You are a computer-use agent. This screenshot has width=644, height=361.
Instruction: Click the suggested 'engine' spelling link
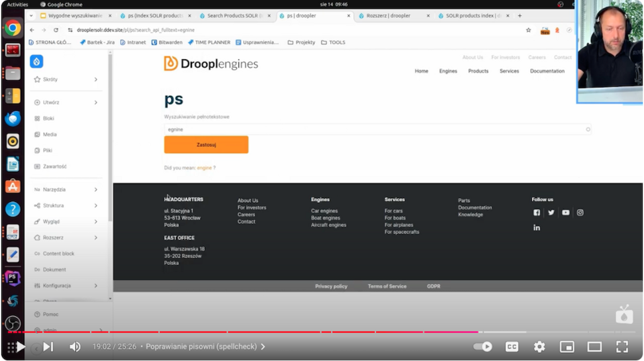204,168
